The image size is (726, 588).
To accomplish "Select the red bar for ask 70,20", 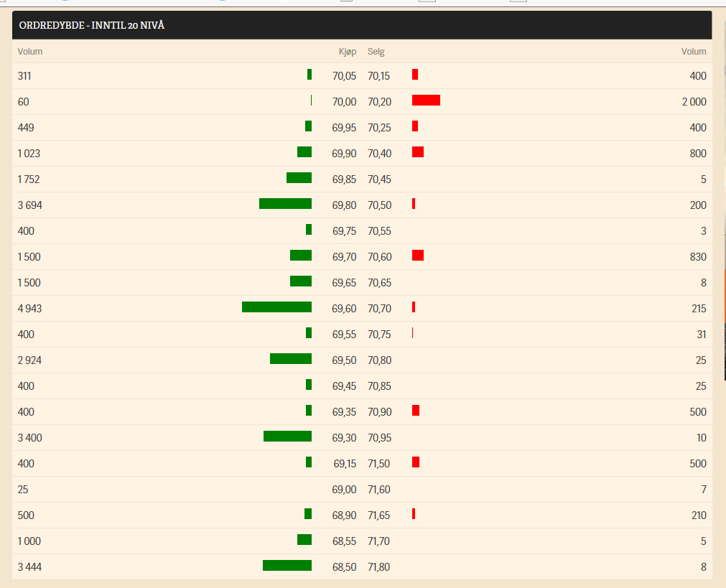I will pos(426,101).
